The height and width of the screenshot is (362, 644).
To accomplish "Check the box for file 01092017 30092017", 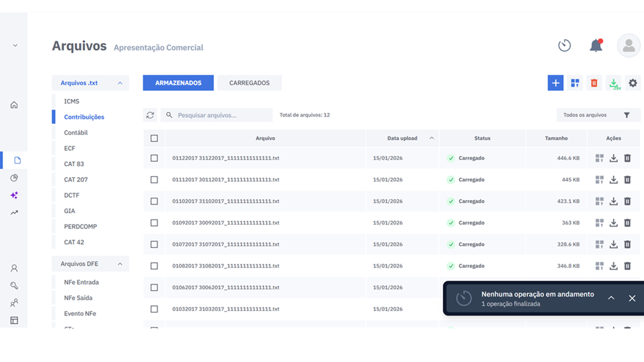I will coord(154,223).
